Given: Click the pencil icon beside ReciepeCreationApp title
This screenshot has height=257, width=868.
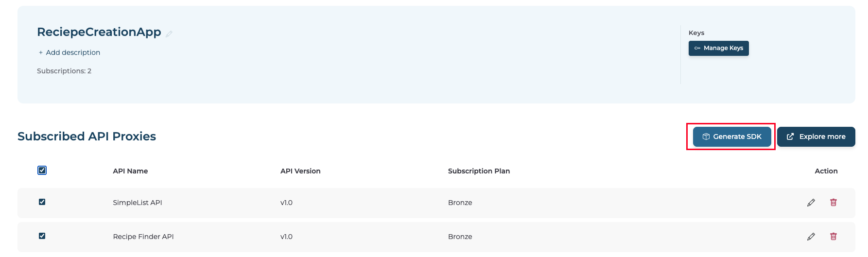Looking at the screenshot, I should 169,34.
